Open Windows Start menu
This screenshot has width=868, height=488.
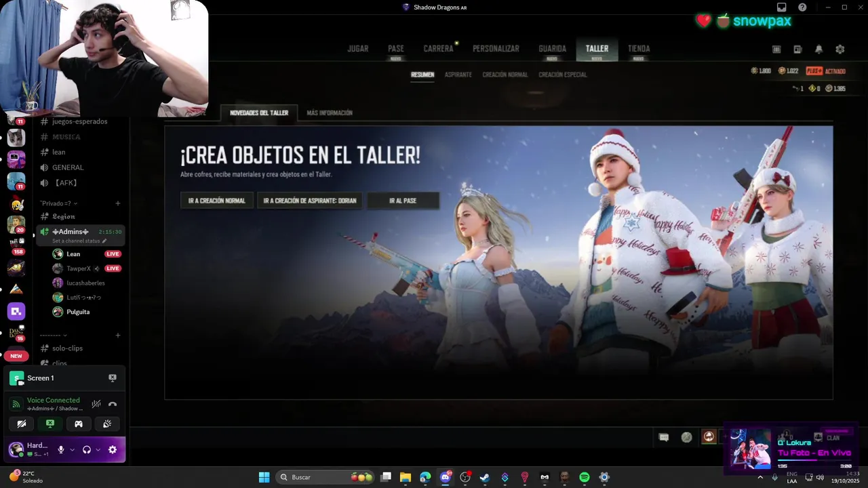pyautogui.click(x=264, y=477)
